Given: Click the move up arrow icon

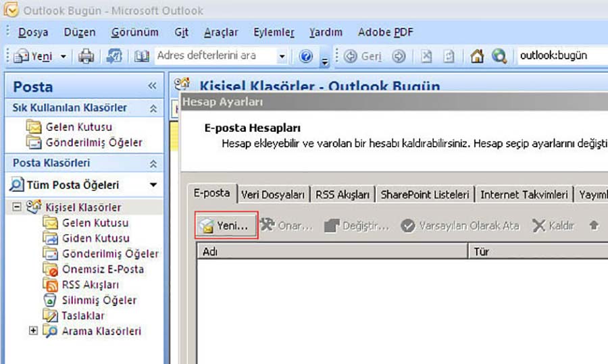Looking at the screenshot, I should [594, 225].
